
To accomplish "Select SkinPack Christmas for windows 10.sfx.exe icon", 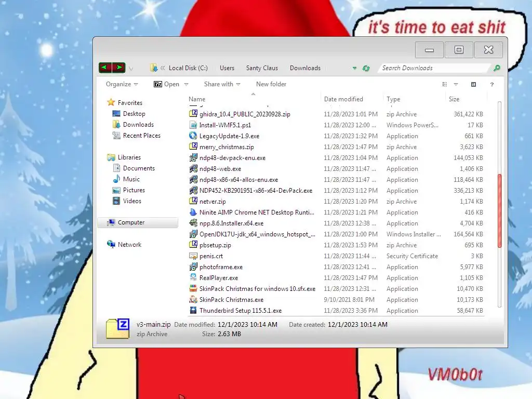I will (193, 288).
